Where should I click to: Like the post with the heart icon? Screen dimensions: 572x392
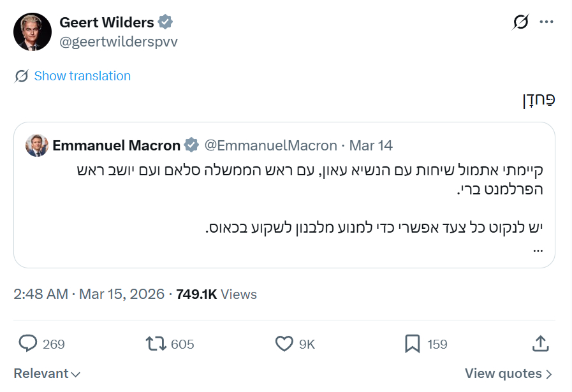click(284, 344)
